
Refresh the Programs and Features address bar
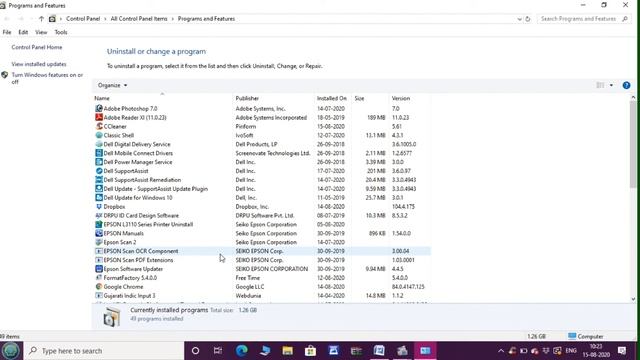pos(527,19)
